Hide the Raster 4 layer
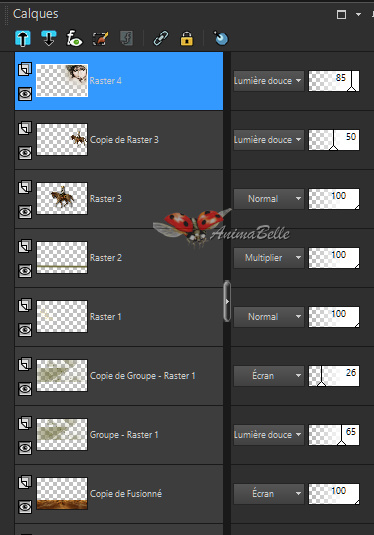Screen dimensions: 374x535 25,94
